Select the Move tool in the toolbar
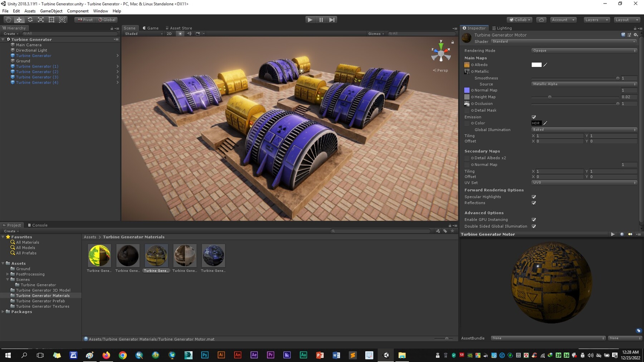 [x=19, y=20]
